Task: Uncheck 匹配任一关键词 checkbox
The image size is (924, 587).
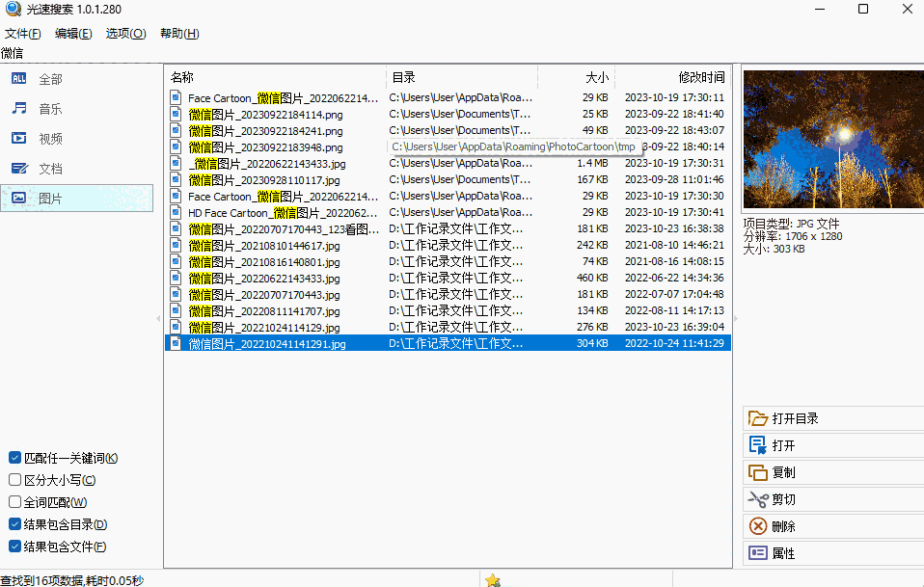Action: (15, 458)
